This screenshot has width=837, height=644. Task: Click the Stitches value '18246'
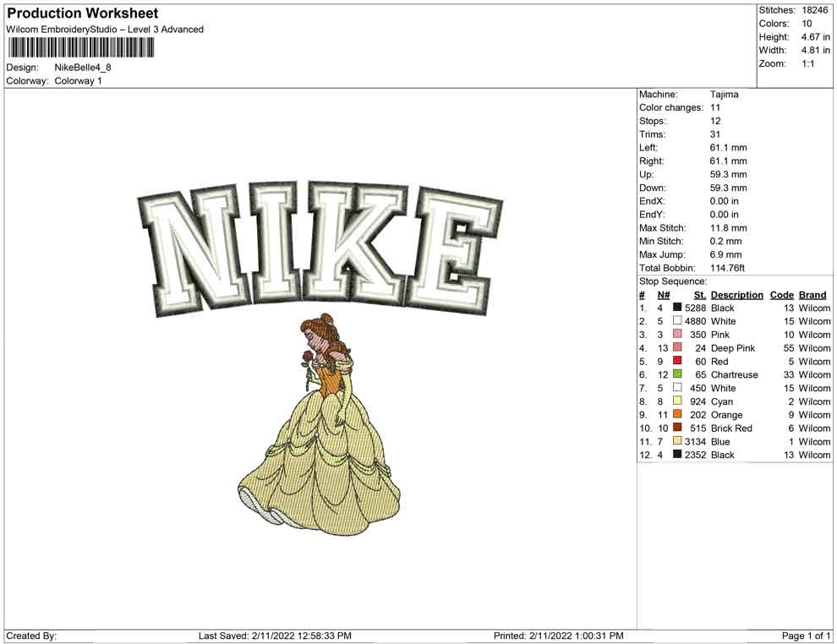pos(815,10)
